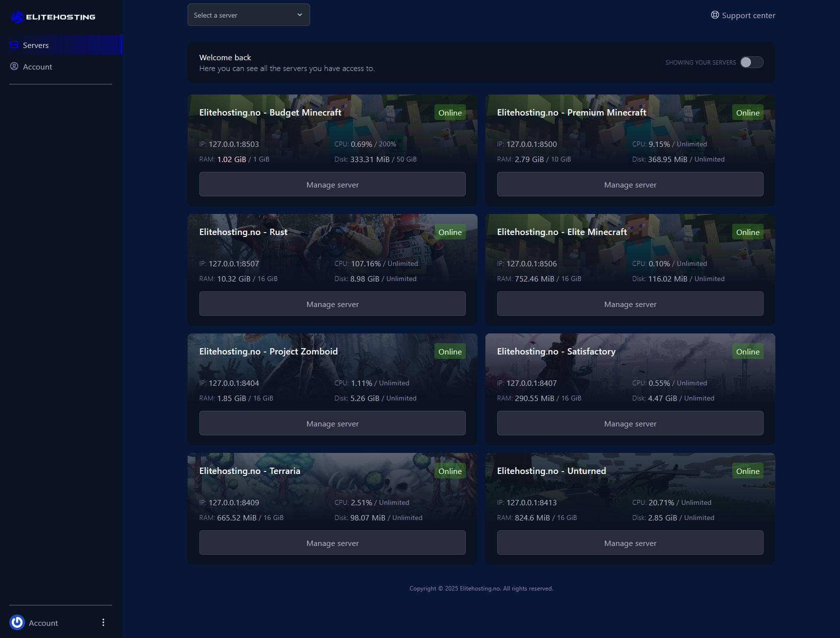Select Servers in the sidebar menu
This screenshot has height=638, width=840.
coord(35,45)
